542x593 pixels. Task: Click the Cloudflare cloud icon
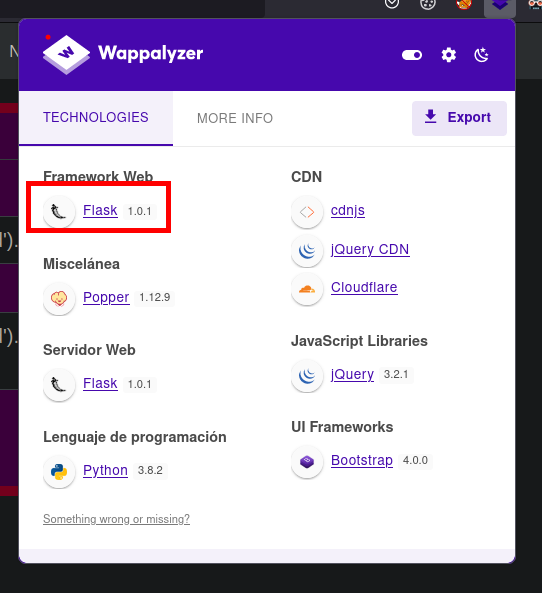[307, 289]
